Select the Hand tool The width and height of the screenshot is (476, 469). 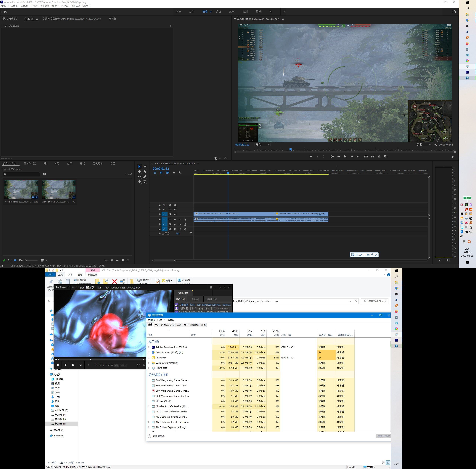pyautogui.click(x=139, y=181)
